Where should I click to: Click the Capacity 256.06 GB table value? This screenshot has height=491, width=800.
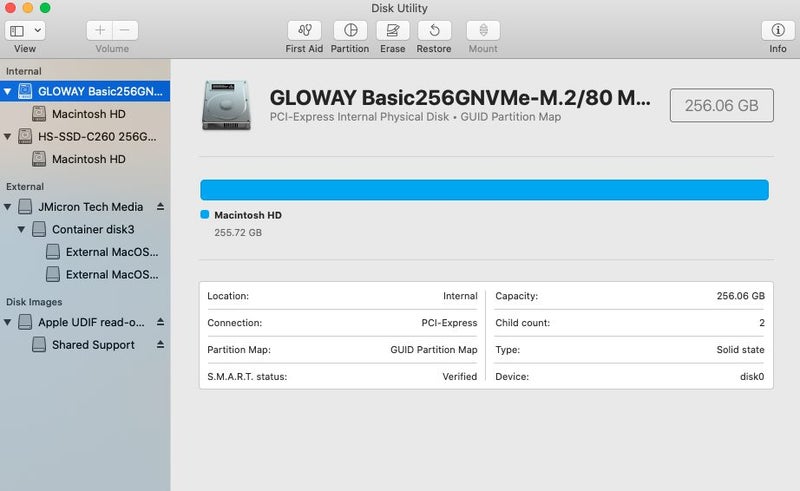point(741,296)
